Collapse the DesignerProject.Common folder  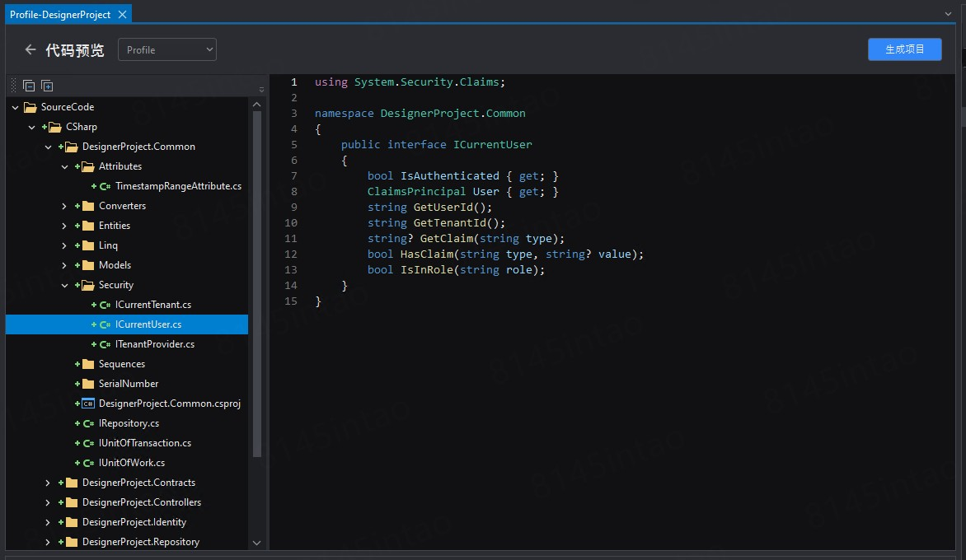[48, 147]
